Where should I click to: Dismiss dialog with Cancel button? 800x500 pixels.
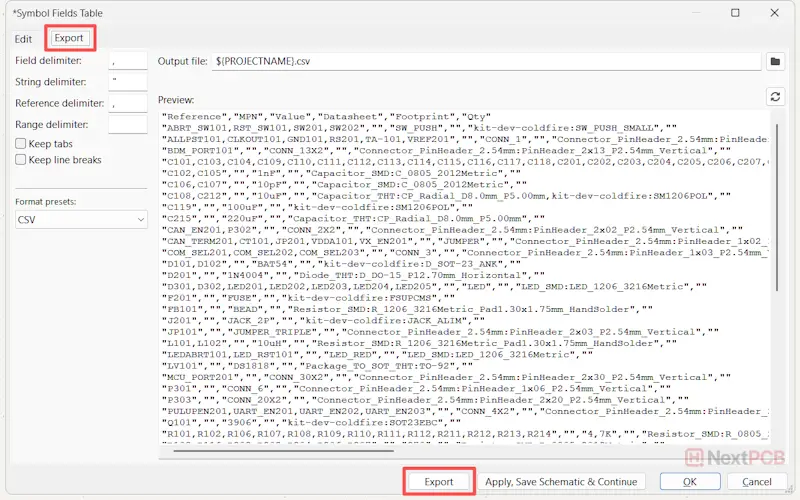(757, 482)
